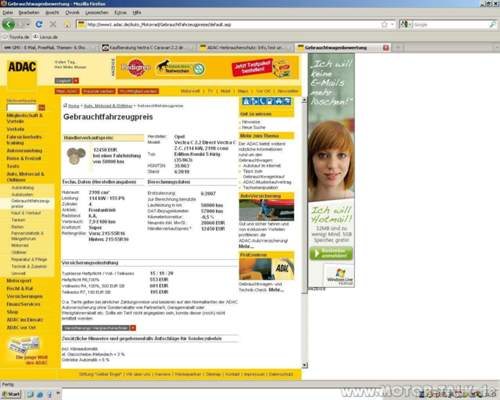The height and width of the screenshot is (400, 500).
Task: Open Shop in the sidebar
Action: [12, 312]
